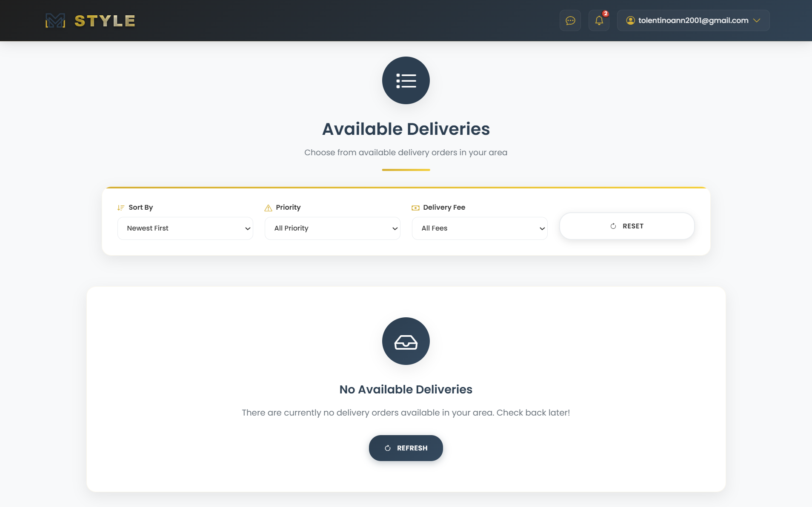This screenshot has width=812, height=507.
Task: Click the user avatar icon beside email
Action: pyautogui.click(x=630, y=20)
